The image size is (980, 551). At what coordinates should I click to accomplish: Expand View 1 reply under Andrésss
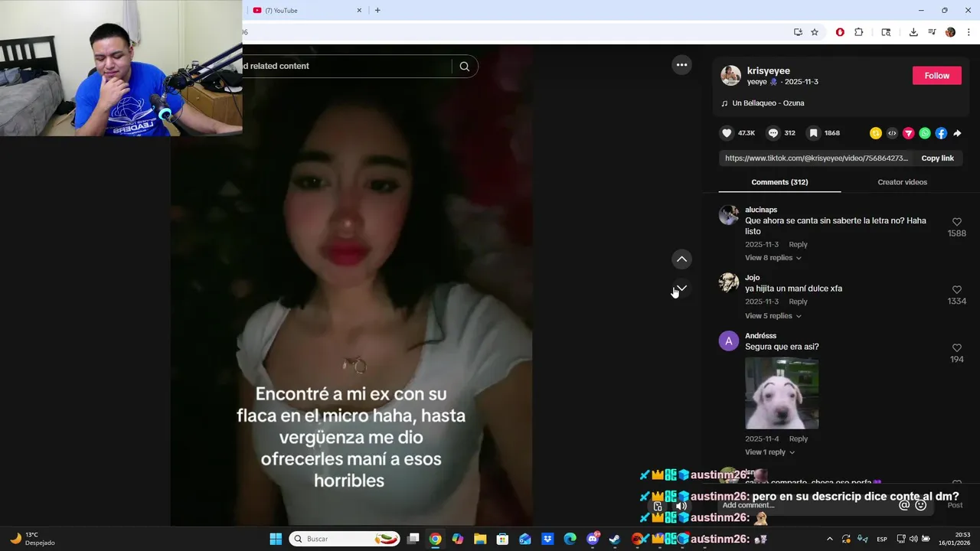[770, 452]
